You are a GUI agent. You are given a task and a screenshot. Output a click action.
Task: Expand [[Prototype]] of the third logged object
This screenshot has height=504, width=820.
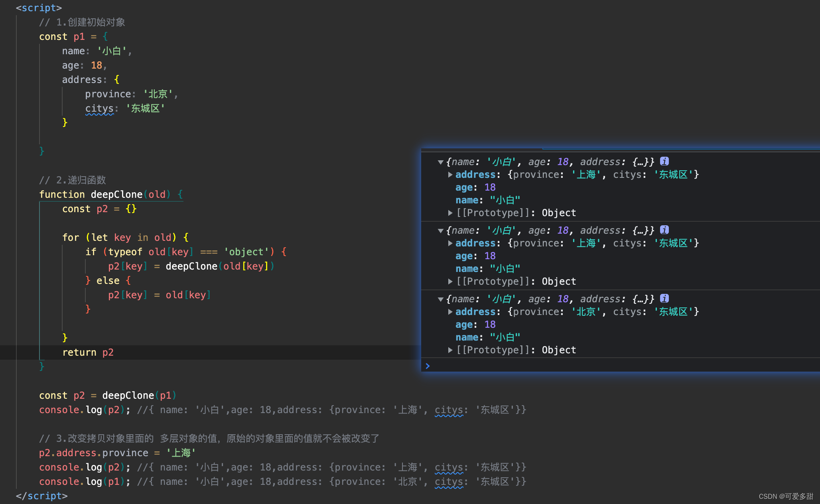tap(450, 350)
